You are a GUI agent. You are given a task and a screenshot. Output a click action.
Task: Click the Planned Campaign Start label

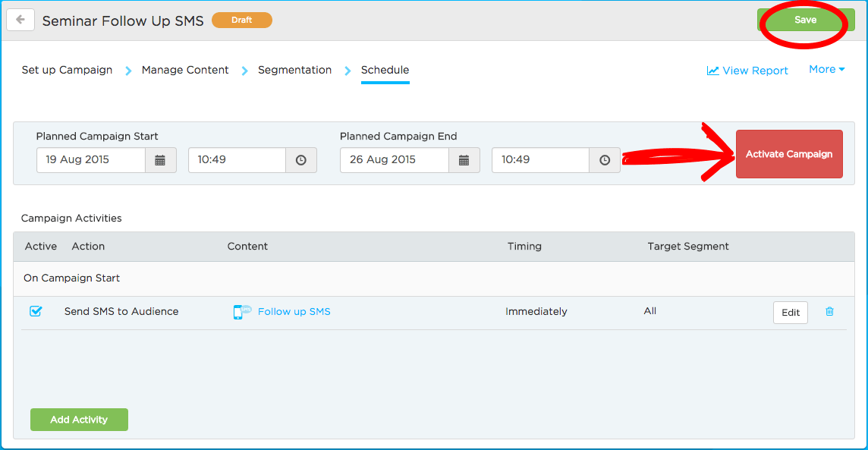(x=97, y=136)
